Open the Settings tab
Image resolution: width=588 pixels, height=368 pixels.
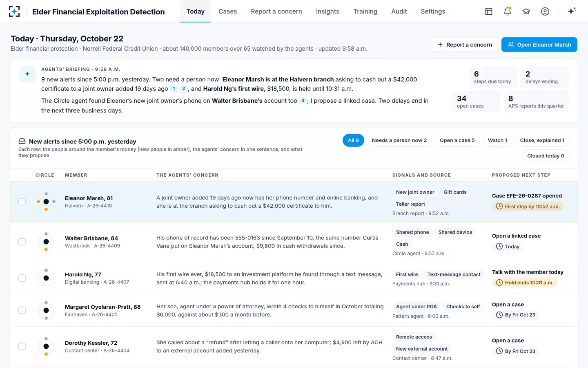click(x=433, y=11)
